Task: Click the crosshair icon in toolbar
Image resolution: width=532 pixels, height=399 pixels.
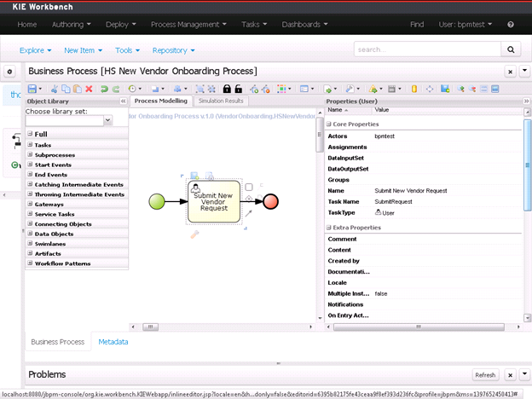Action: [430, 89]
